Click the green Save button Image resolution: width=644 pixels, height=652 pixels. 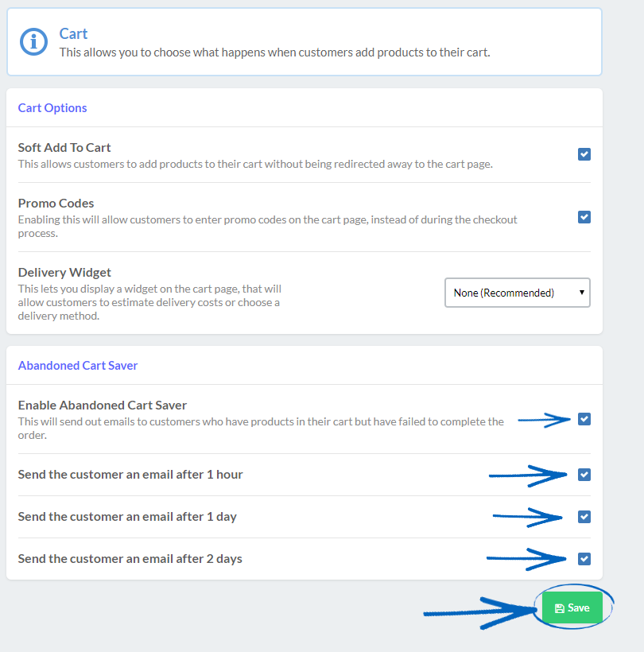pos(572,607)
